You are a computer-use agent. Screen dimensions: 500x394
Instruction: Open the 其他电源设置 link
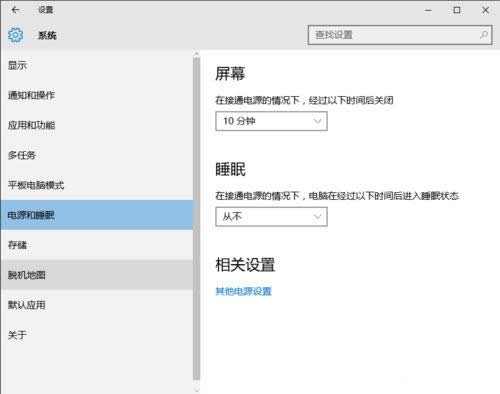point(243,291)
